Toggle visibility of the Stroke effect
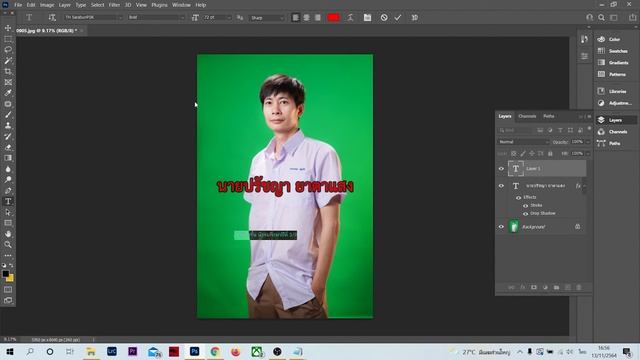This screenshot has width=640, height=360. pyautogui.click(x=525, y=206)
